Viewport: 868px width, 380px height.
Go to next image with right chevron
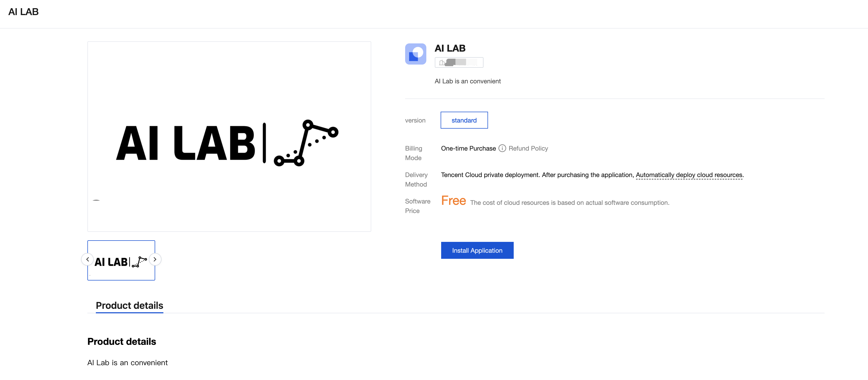155,259
